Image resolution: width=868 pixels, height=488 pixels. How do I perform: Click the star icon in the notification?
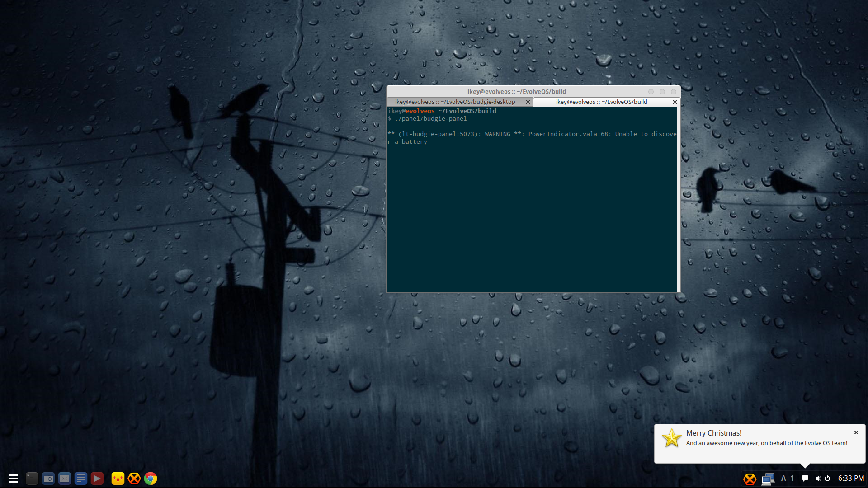point(671,438)
